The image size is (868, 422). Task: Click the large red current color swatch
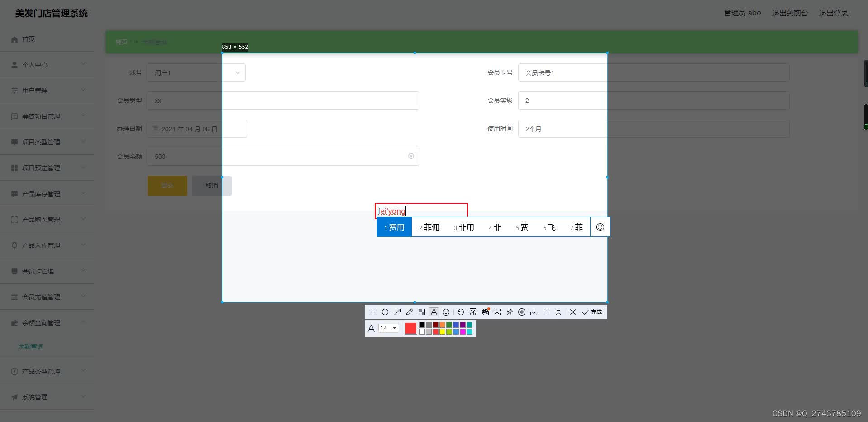coord(411,328)
